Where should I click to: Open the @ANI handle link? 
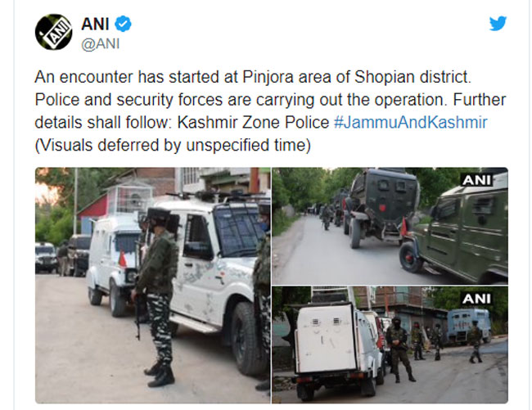tap(101, 44)
